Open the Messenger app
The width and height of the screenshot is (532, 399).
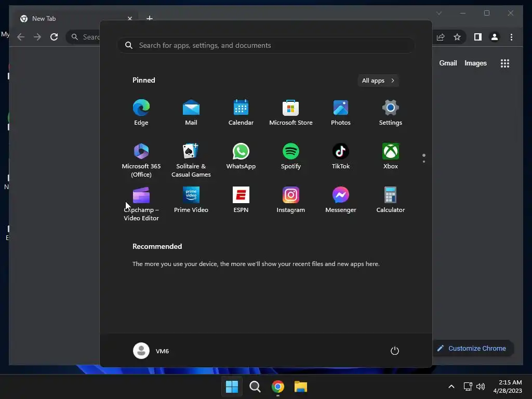[x=341, y=200]
